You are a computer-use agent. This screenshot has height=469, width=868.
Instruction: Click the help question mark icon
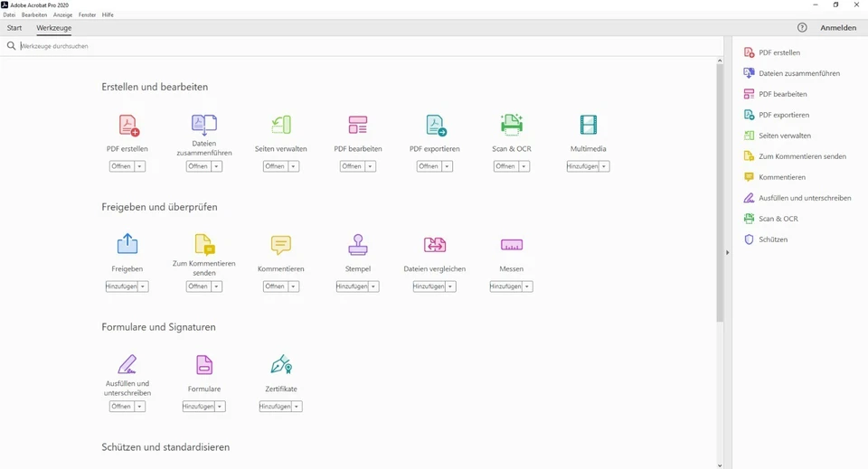[x=802, y=28]
